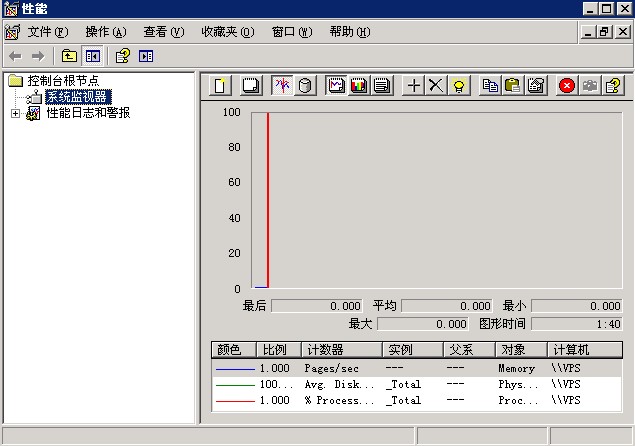Select the Avg. Disk... counter row
The height and width of the screenshot is (446, 635).
[x=416, y=384]
